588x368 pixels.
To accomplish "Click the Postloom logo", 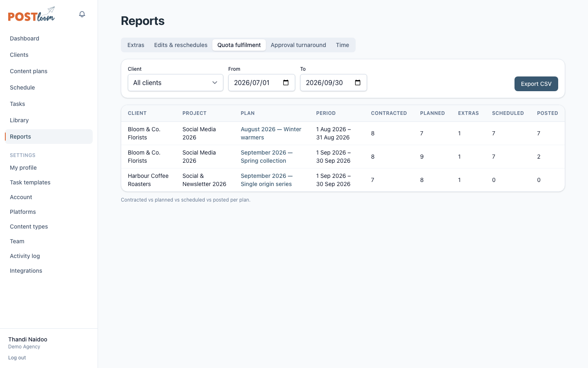I will [x=31, y=14].
